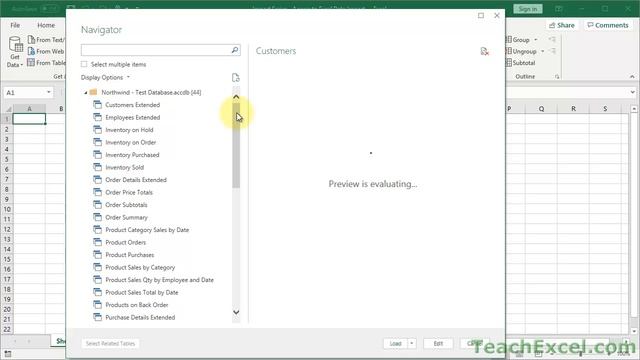Click the preview refresh icon next to Customers
The image size is (640, 360).
[484, 51]
